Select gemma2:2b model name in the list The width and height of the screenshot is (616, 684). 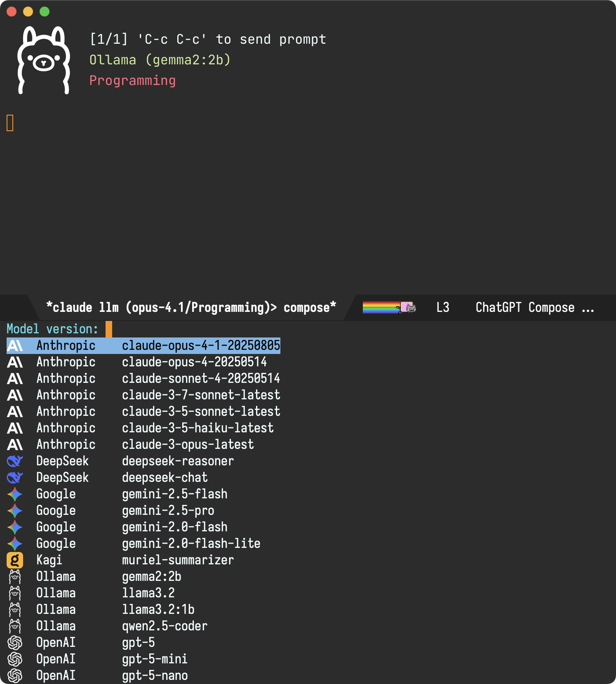(x=152, y=576)
